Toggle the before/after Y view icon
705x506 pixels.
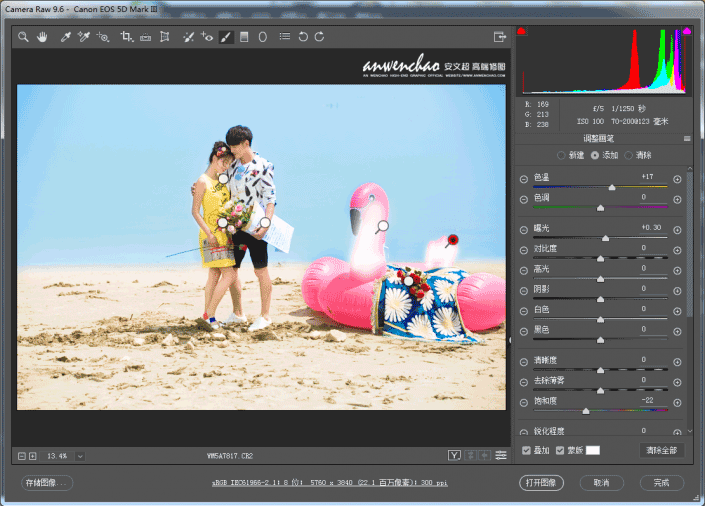454,456
